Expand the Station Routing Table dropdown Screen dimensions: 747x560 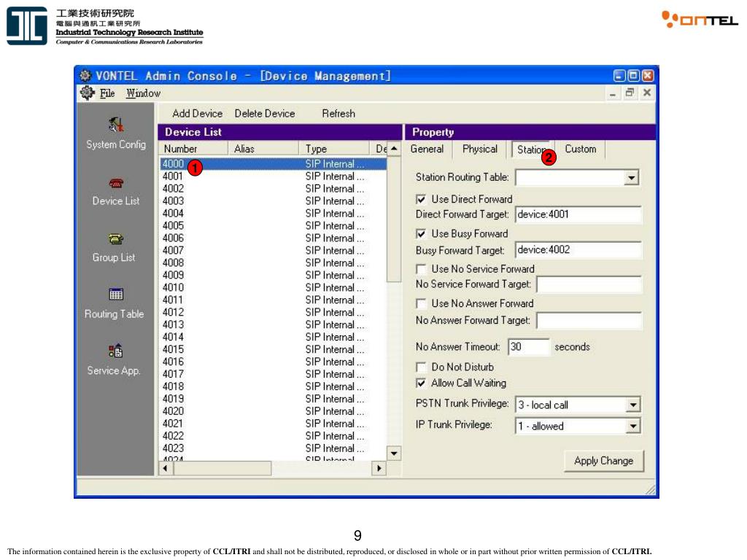point(631,178)
